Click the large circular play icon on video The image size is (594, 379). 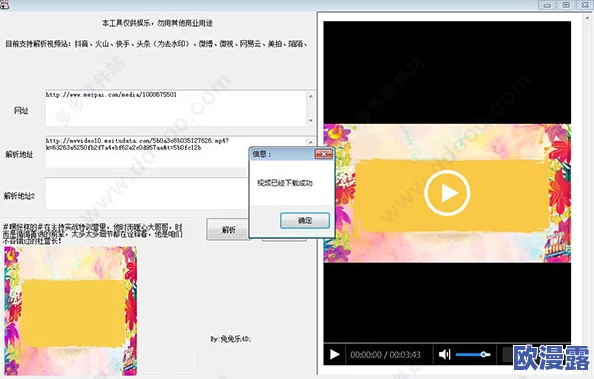tap(447, 193)
